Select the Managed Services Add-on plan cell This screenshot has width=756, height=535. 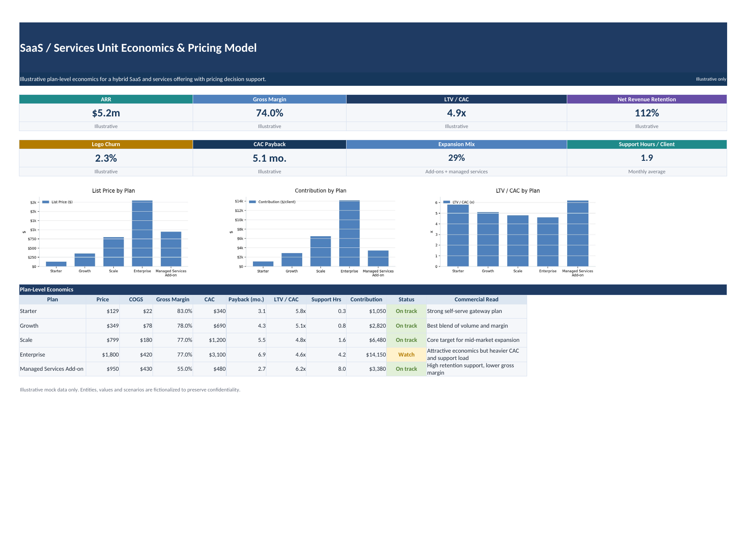[53, 369]
